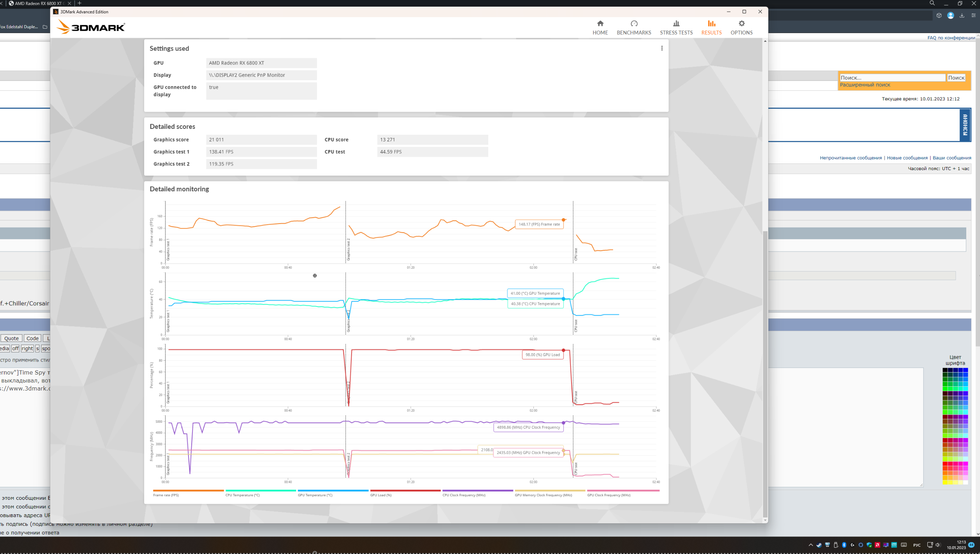
Task: Click the forum search input field
Action: tap(892, 78)
